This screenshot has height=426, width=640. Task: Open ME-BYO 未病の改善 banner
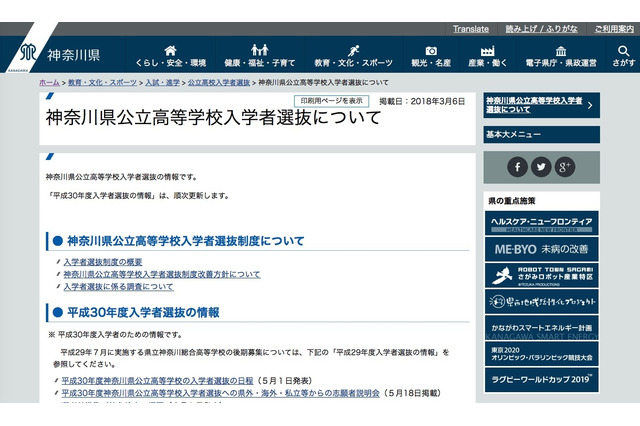[x=541, y=249]
